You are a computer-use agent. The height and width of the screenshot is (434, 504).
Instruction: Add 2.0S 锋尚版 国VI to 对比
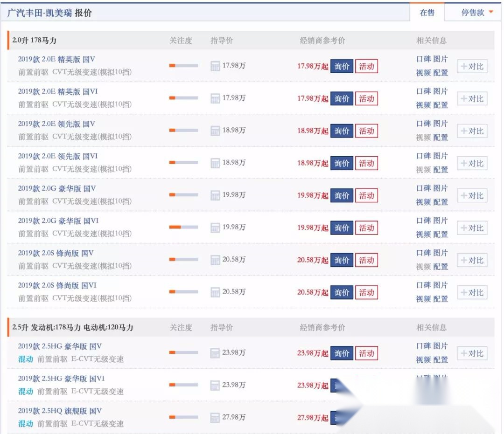click(x=472, y=292)
